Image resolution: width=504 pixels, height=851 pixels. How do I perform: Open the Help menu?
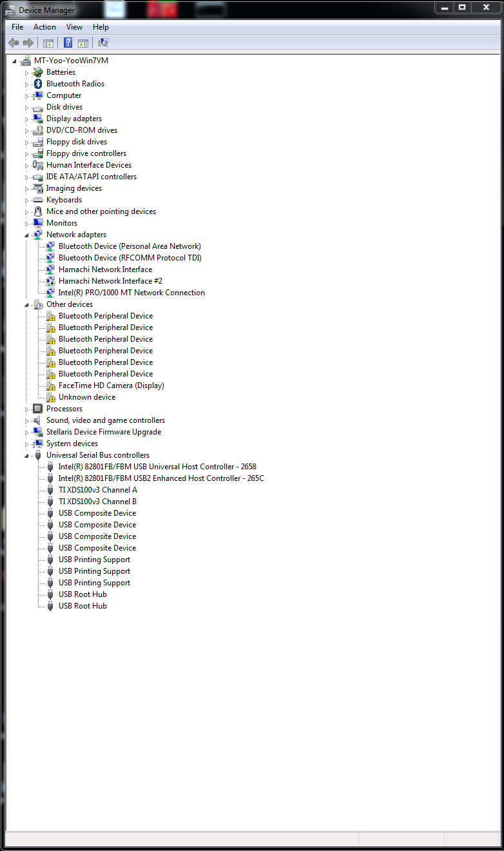coord(101,27)
